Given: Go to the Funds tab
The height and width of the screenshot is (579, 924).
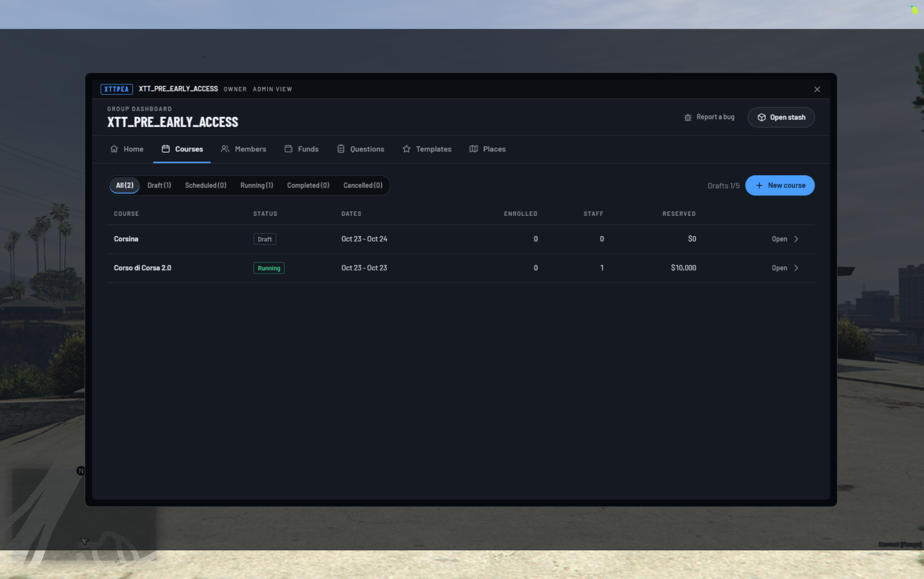Looking at the screenshot, I should pyautogui.click(x=301, y=149).
